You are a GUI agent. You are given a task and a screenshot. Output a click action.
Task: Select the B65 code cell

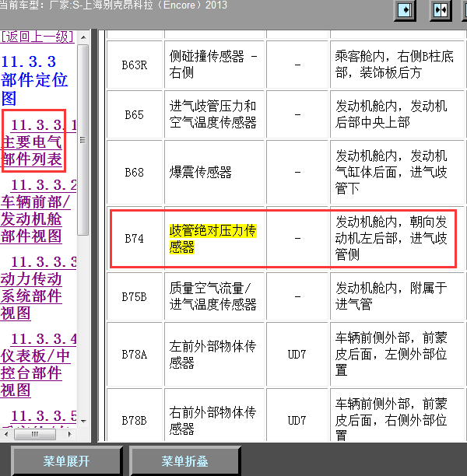click(x=135, y=115)
